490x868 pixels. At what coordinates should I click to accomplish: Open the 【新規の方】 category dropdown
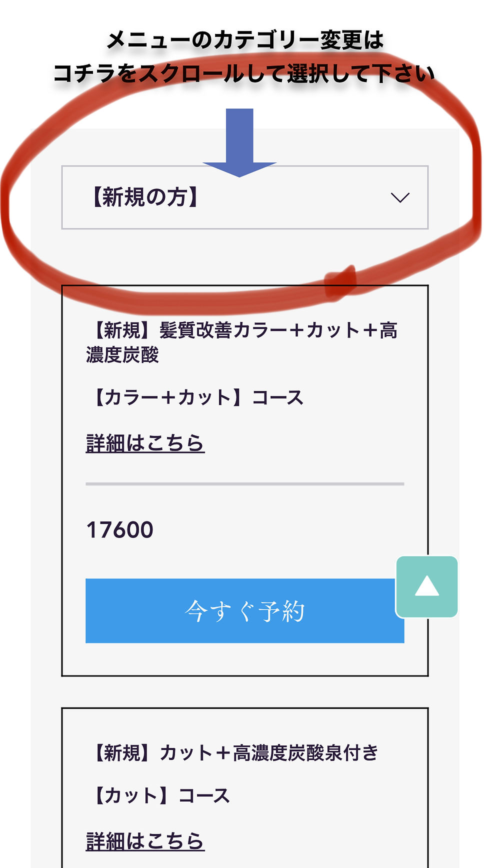(x=244, y=197)
